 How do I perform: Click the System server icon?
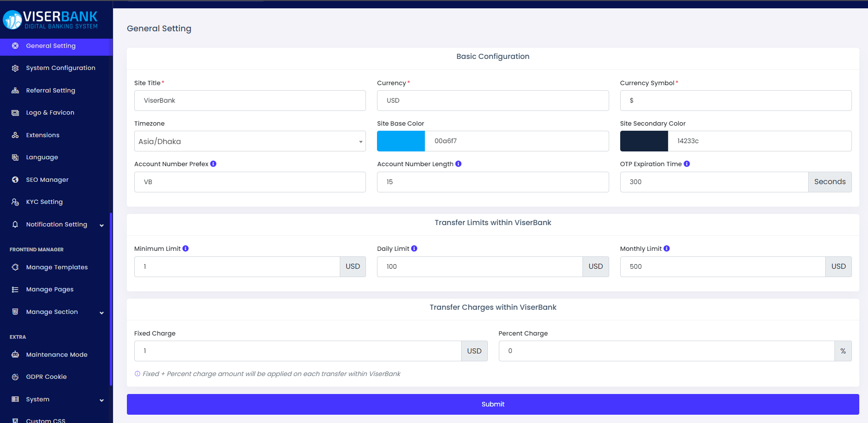coord(15,400)
